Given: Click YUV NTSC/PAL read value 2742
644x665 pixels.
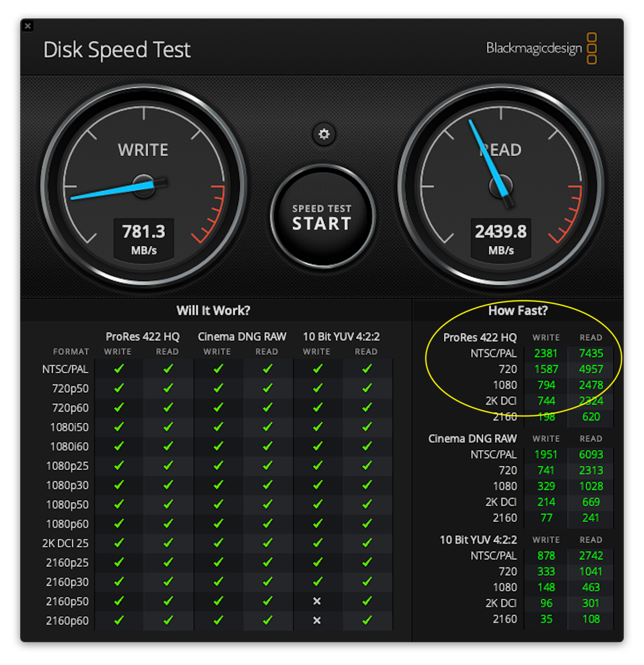Looking at the screenshot, I should click(x=591, y=555).
